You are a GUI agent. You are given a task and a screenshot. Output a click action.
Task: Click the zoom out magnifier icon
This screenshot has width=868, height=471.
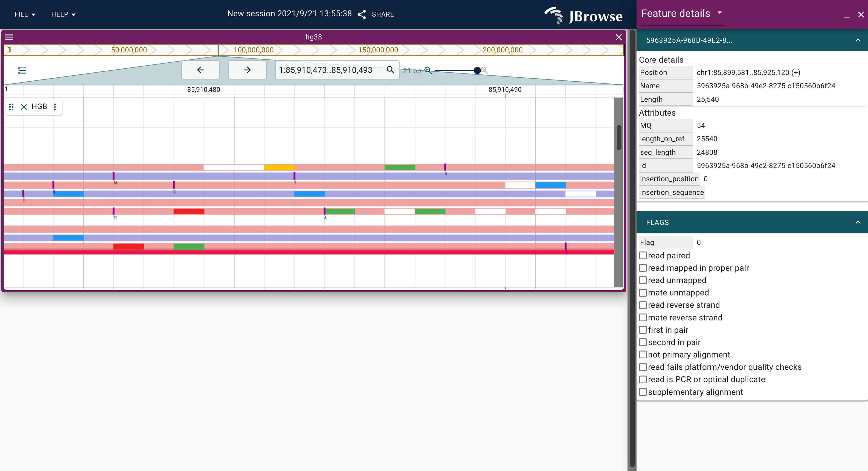(x=428, y=70)
